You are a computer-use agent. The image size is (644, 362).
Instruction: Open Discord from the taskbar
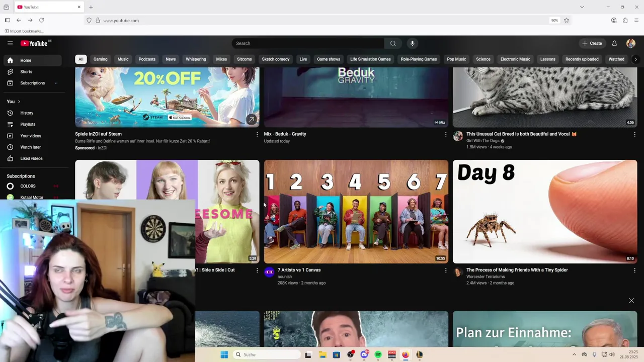[364, 354]
